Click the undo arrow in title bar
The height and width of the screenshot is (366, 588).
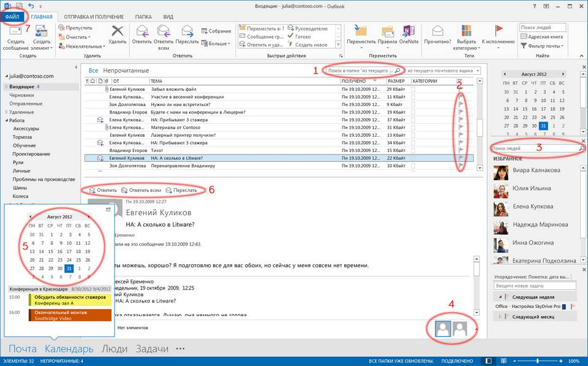click(x=31, y=6)
